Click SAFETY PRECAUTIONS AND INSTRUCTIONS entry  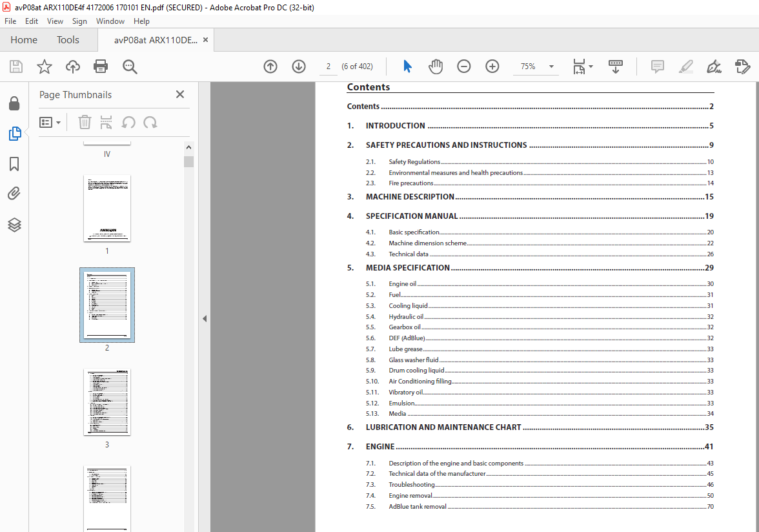(530, 145)
